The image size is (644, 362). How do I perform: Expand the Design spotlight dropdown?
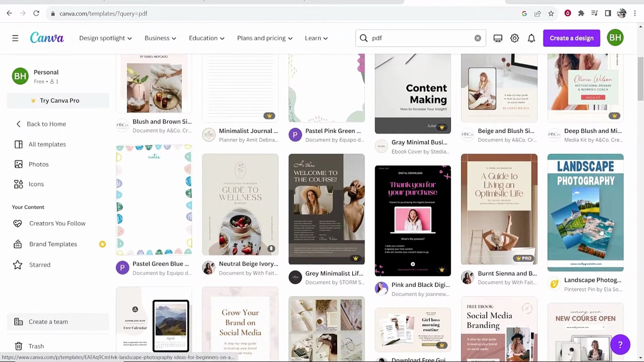(x=105, y=38)
